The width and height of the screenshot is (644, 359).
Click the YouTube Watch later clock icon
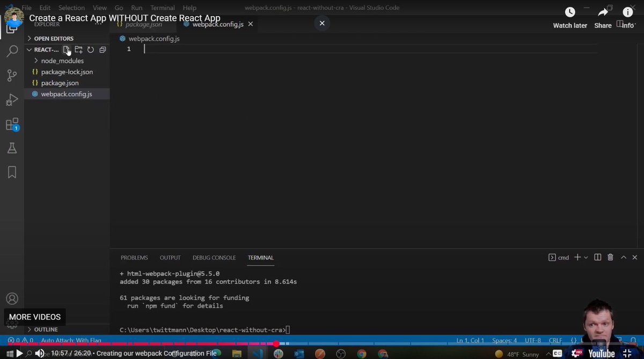tap(570, 12)
